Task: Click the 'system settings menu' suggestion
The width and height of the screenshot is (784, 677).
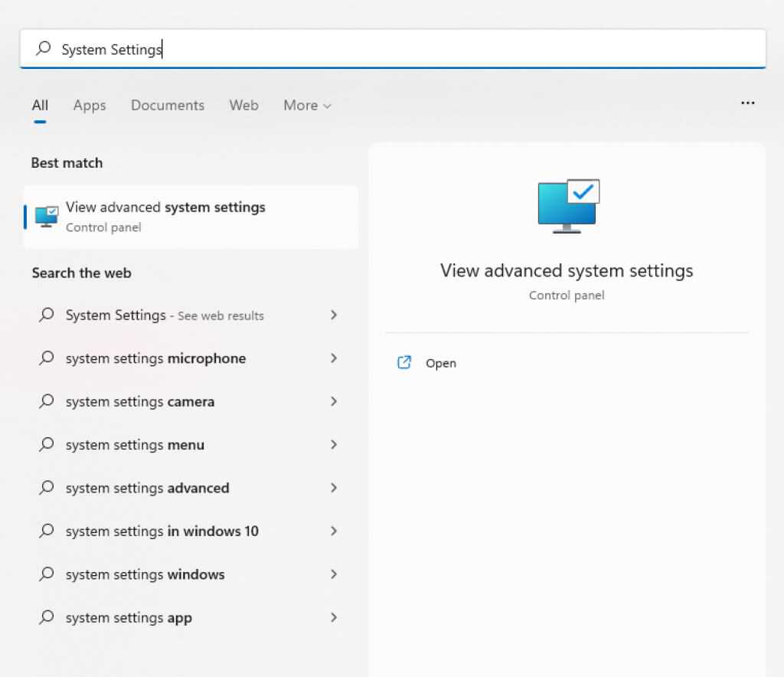Action: [135, 444]
